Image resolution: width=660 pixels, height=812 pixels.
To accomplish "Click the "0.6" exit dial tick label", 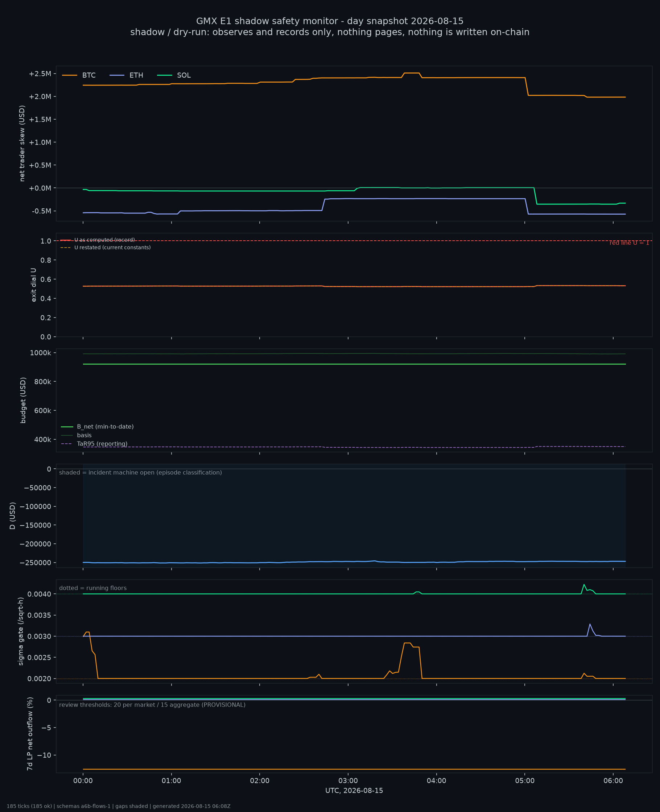I will point(46,279).
